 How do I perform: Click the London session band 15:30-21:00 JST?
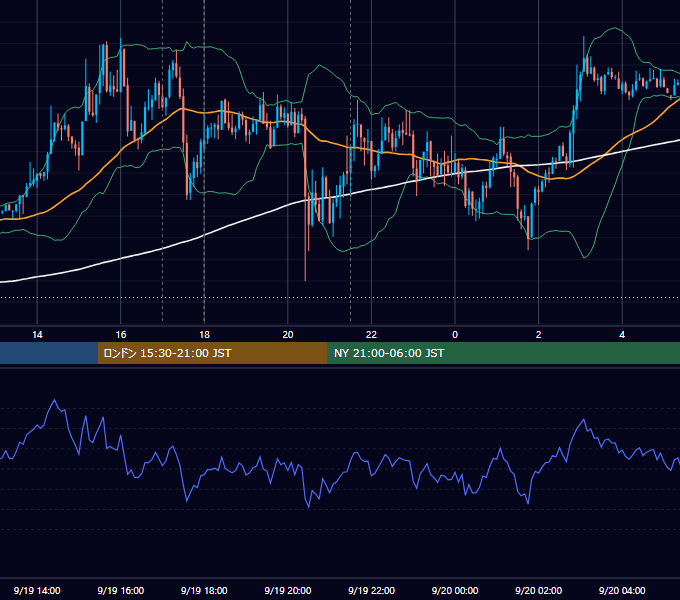212,353
